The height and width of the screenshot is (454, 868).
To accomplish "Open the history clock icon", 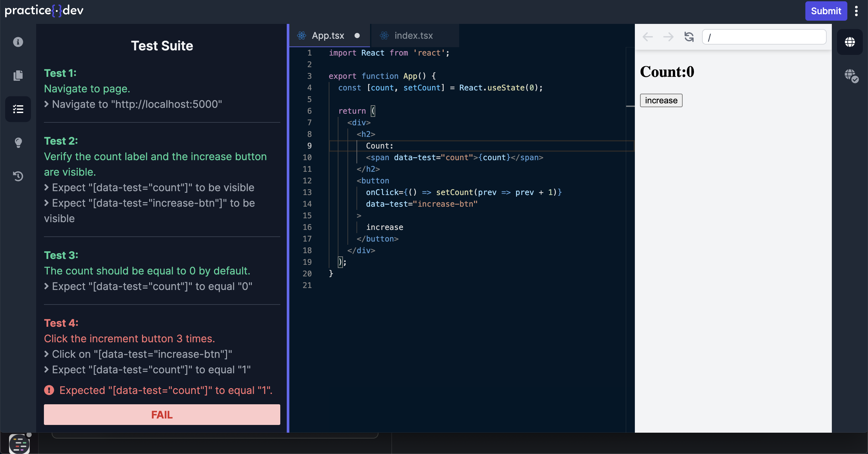I will 18,176.
